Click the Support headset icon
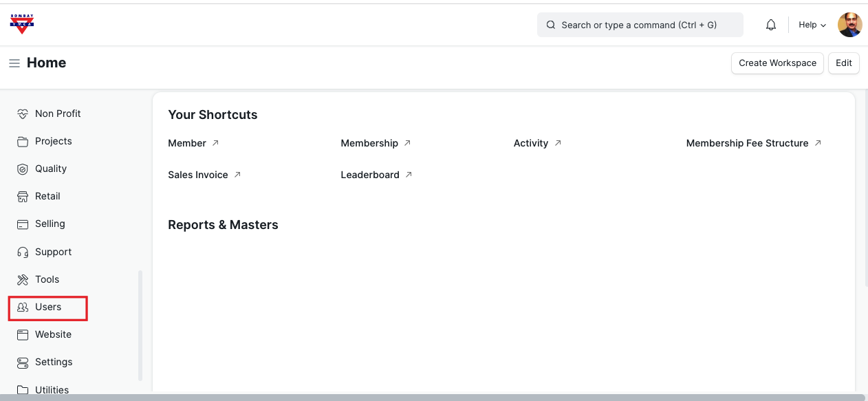 tap(23, 252)
